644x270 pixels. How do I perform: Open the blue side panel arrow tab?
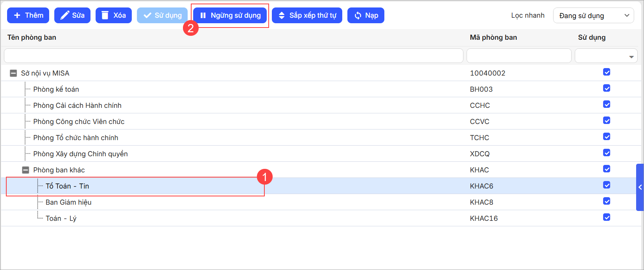coord(640,187)
